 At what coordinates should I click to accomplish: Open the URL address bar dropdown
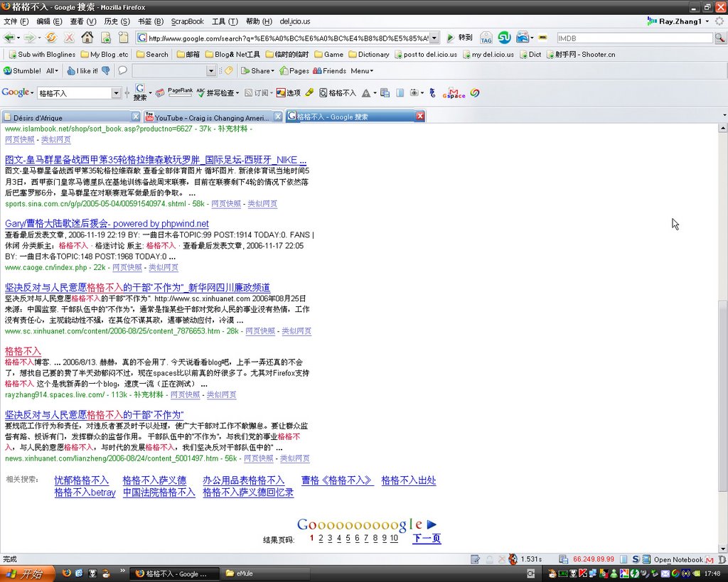(434, 38)
